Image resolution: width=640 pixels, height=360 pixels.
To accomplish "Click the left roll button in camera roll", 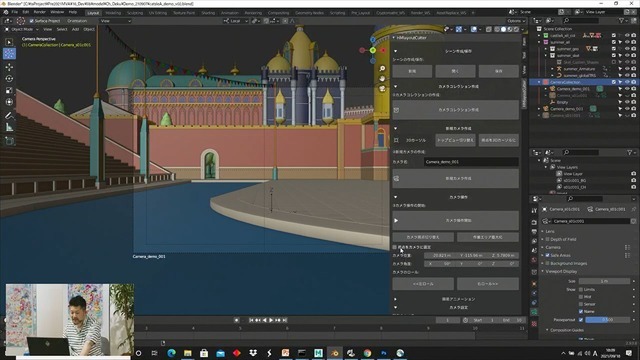I will [423, 284].
